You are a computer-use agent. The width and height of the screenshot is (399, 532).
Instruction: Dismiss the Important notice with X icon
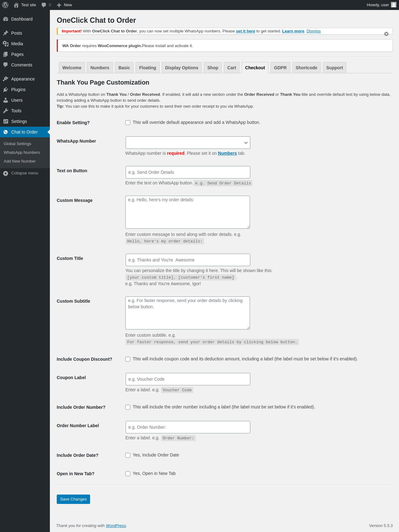tap(386, 34)
